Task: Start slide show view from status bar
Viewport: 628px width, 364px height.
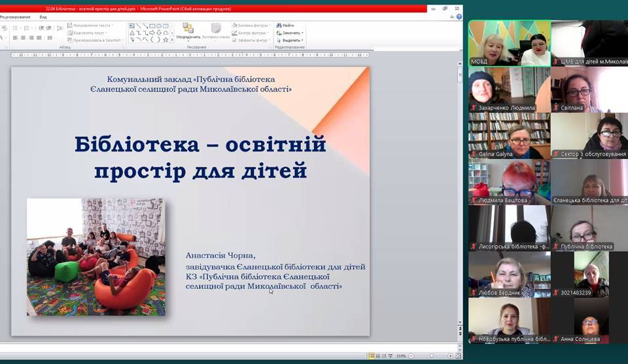Action: coord(392,356)
